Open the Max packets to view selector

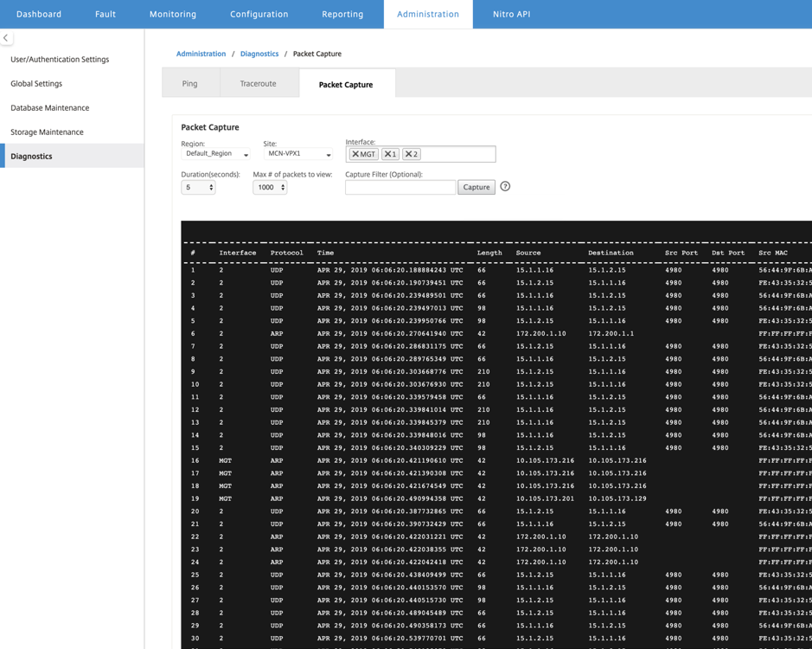tap(270, 187)
